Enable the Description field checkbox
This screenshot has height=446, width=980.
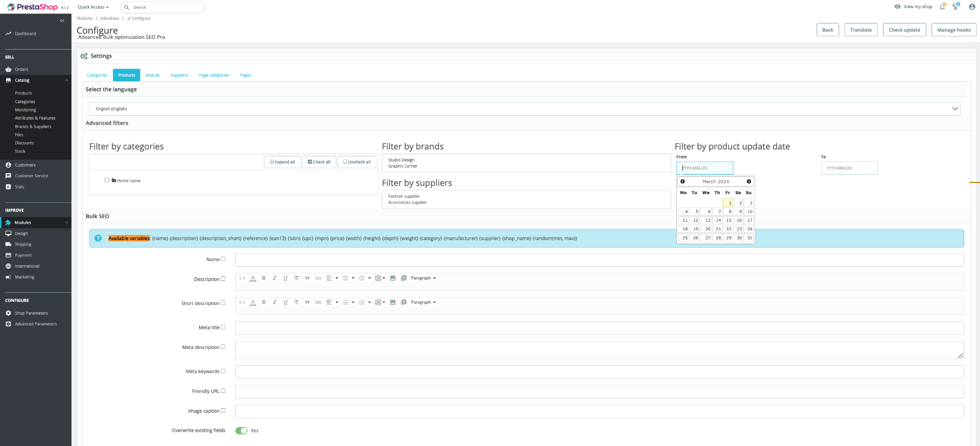223,279
